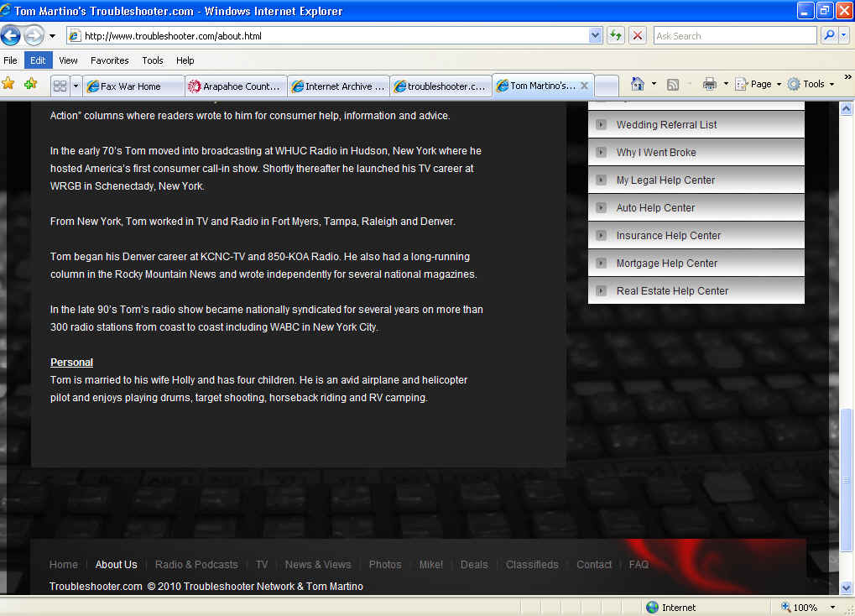The height and width of the screenshot is (616, 855).
Task: Click the arrow icon beside Why I Went Broke
Action: pos(601,152)
